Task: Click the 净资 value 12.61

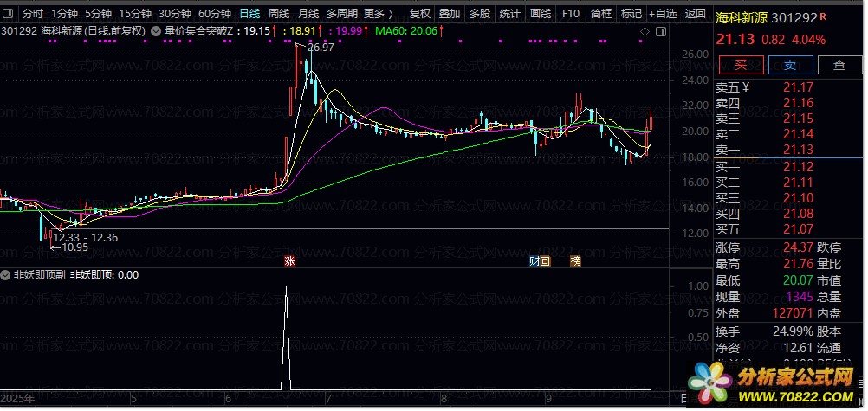Action: 798,348
